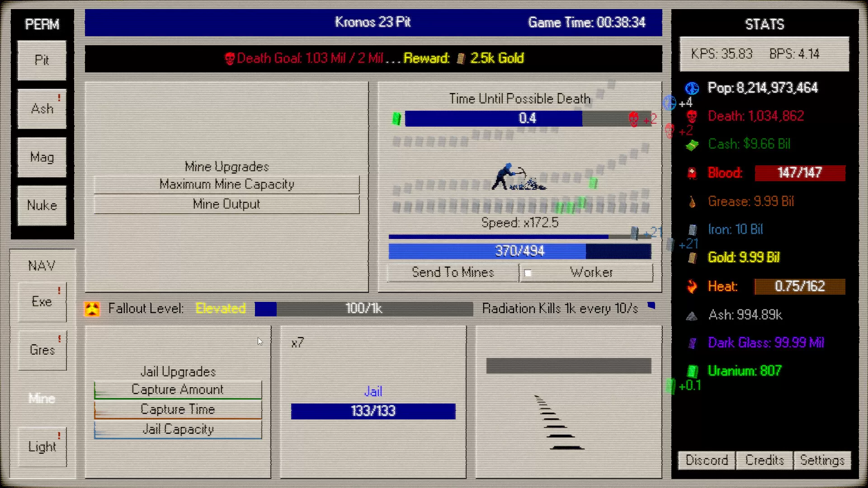868x488 pixels.
Task: Click the Blood stat icon
Action: pos(692,173)
